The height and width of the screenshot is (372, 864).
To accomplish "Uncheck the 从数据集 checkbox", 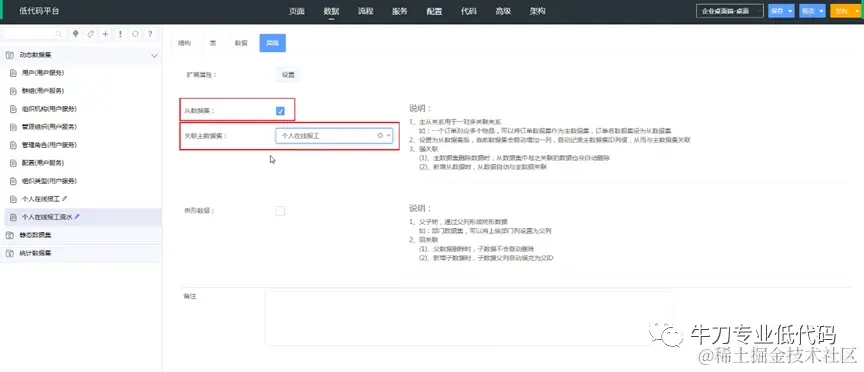I will pyautogui.click(x=280, y=111).
